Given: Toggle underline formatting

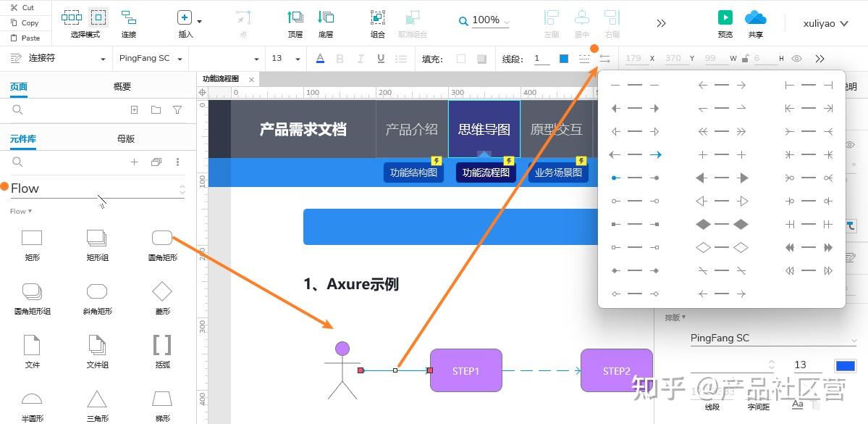Looking at the screenshot, I should click(x=380, y=58).
